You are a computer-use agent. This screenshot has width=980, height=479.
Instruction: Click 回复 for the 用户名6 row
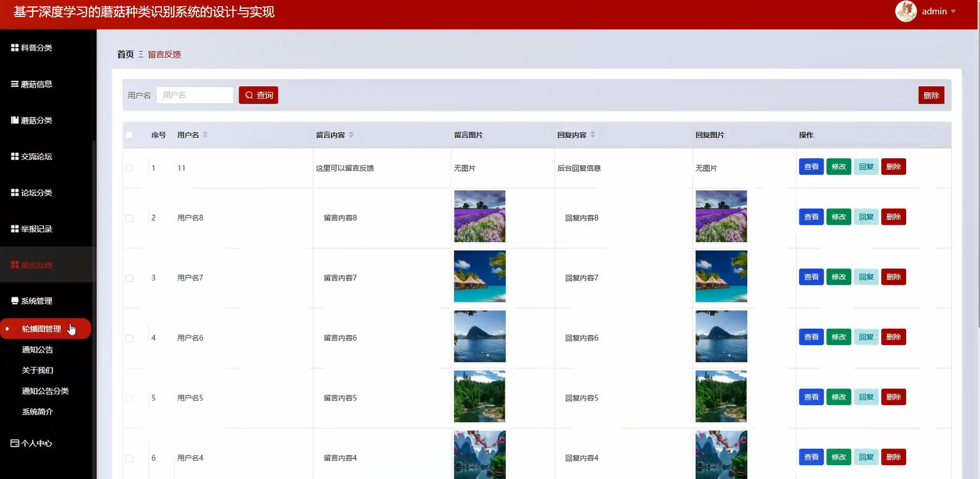pyautogui.click(x=866, y=337)
